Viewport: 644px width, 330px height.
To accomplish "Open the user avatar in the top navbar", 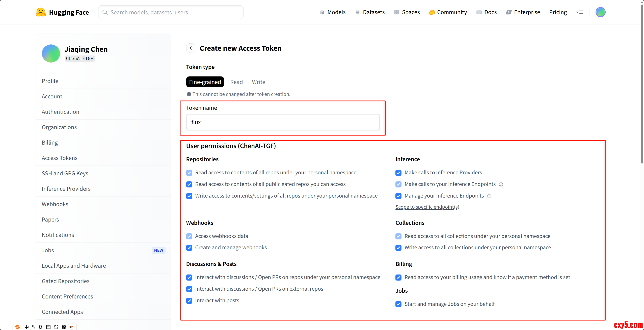I will click(600, 12).
